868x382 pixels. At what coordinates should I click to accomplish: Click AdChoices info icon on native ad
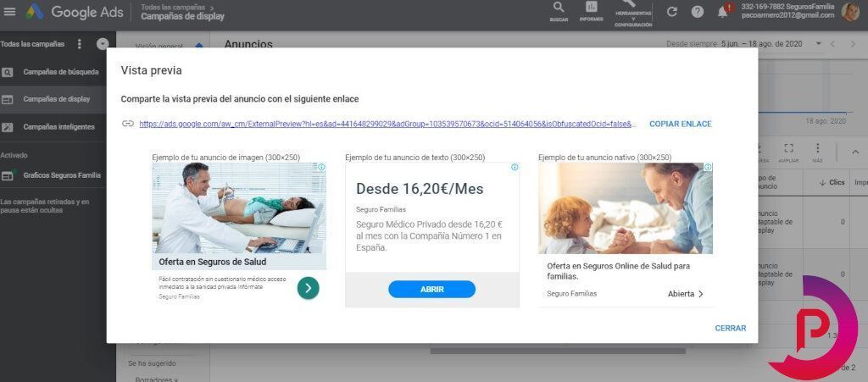[708, 167]
